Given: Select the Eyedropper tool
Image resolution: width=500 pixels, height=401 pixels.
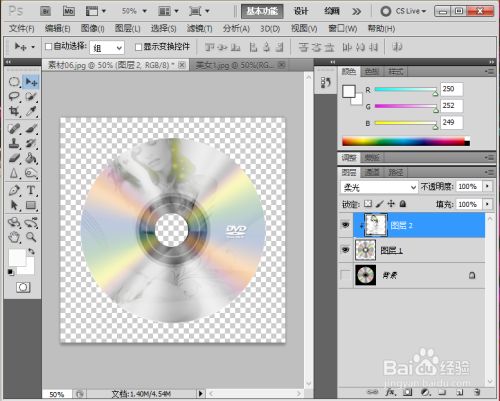Looking at the screenshot, I should (31, 111).
